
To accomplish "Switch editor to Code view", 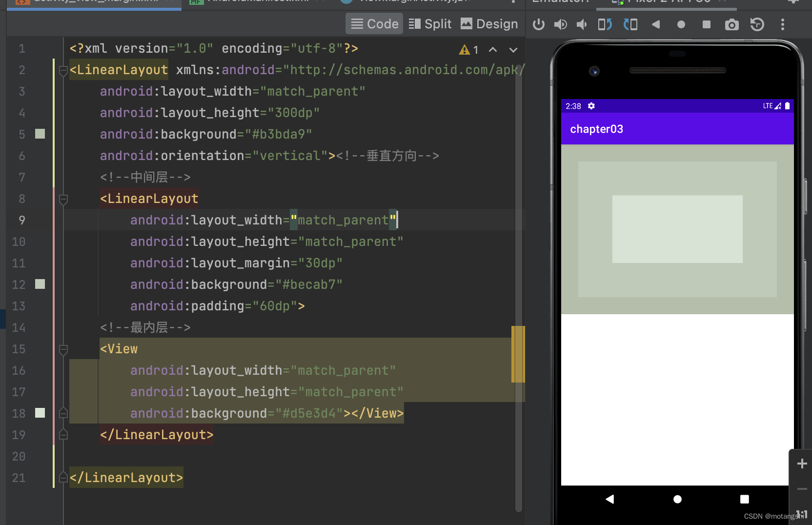I will (x=374, y=24).
